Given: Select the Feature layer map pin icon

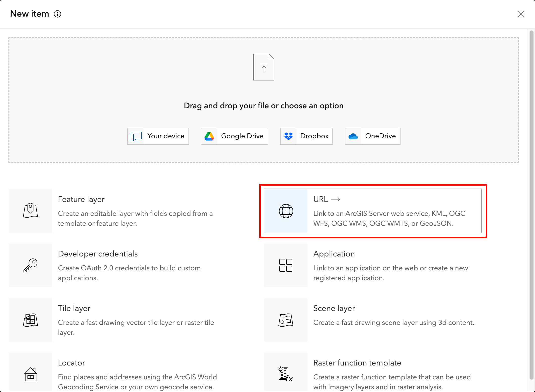Looking at the screenshot, I should click(30, 211).
